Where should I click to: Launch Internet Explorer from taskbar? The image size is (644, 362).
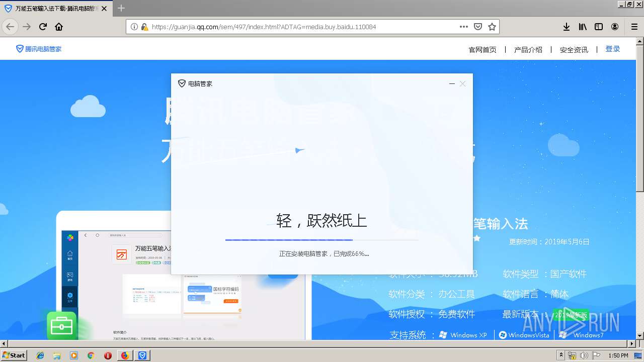40,355
